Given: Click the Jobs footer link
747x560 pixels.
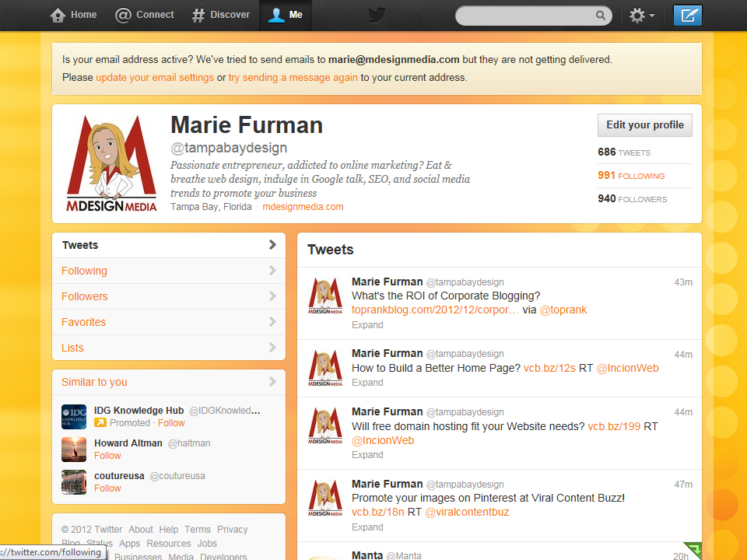Looking at the screenshot, I should point(207,544).
